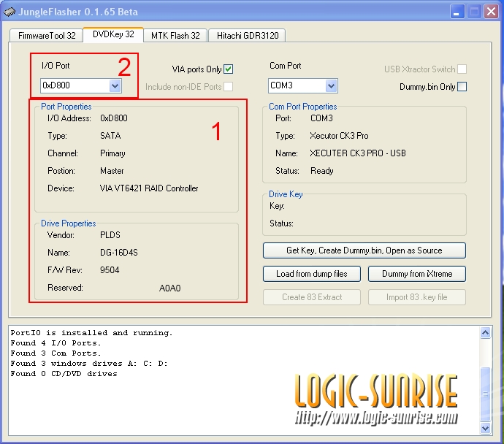
Task: Toggle the Include non-IDE Ports checkbox
Action: [x=228, y=86]
